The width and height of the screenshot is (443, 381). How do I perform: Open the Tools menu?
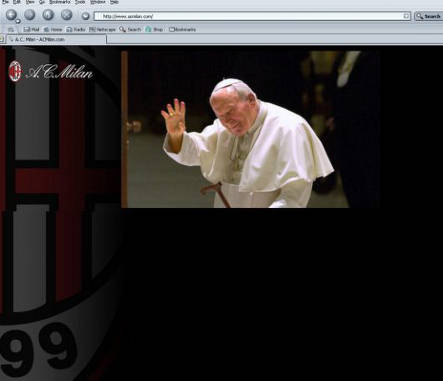pos(80,2)
